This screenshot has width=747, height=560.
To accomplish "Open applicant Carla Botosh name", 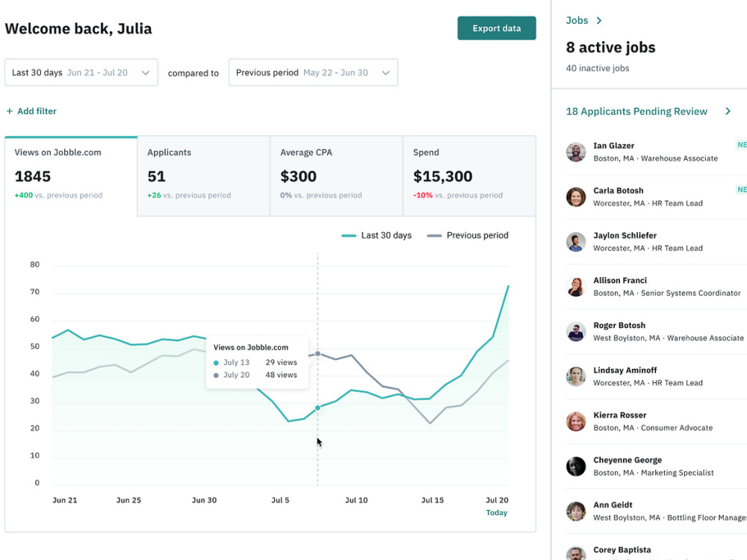I will point(618,190).
